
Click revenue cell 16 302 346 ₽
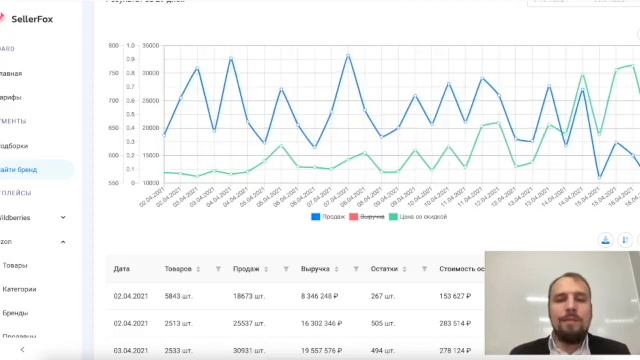coord(322,323)
